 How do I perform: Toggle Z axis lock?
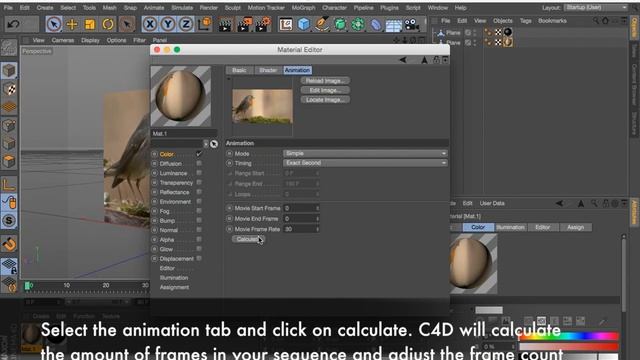point(186,24)
